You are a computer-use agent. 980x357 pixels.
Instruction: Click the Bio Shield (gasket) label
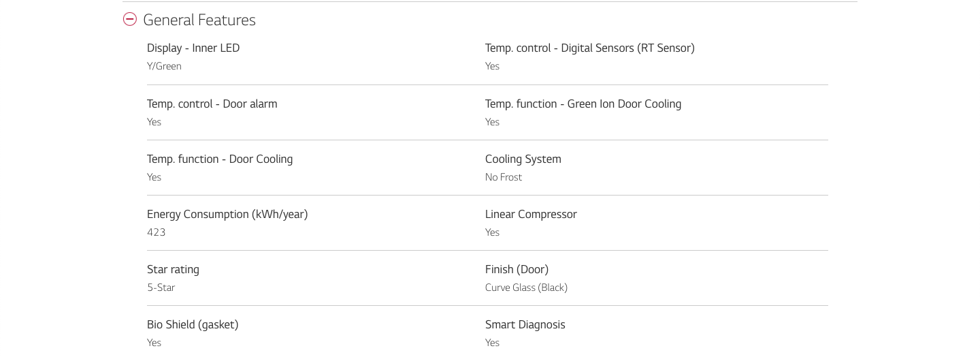point(193,325)
